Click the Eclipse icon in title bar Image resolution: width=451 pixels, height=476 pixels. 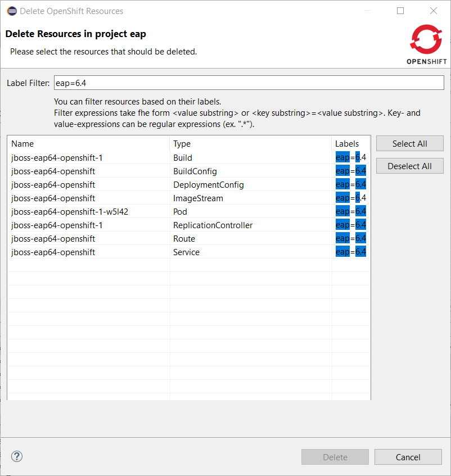(x=11, y=11)
